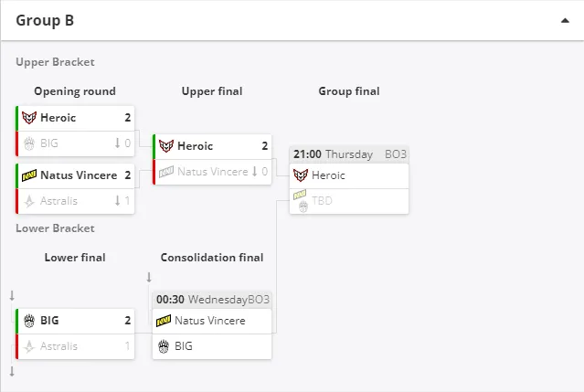Click down arrow next to BIG score
Image resolution: width=584 pixels, height=392 pixels.
pyautogui.click(x=117, y=143)
